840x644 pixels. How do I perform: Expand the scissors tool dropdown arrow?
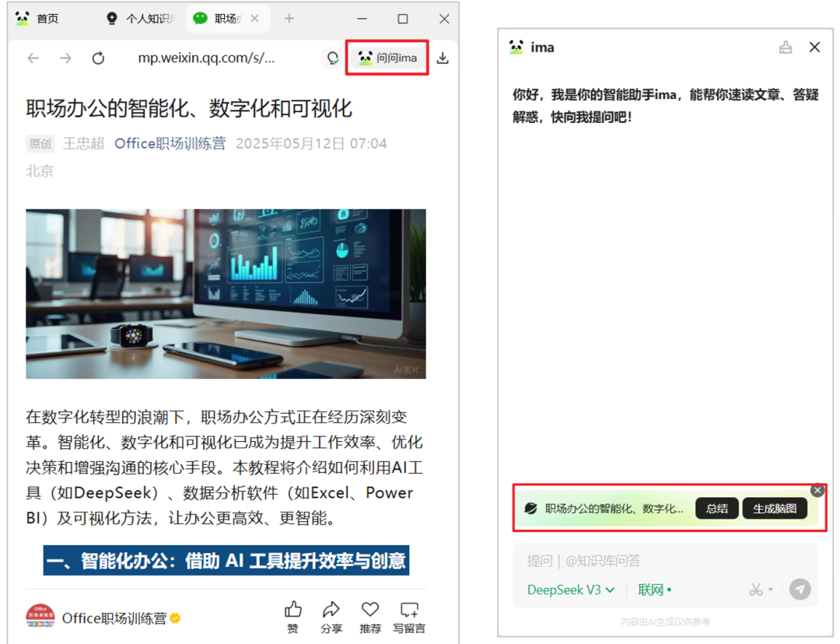click(x=770, y=590)
